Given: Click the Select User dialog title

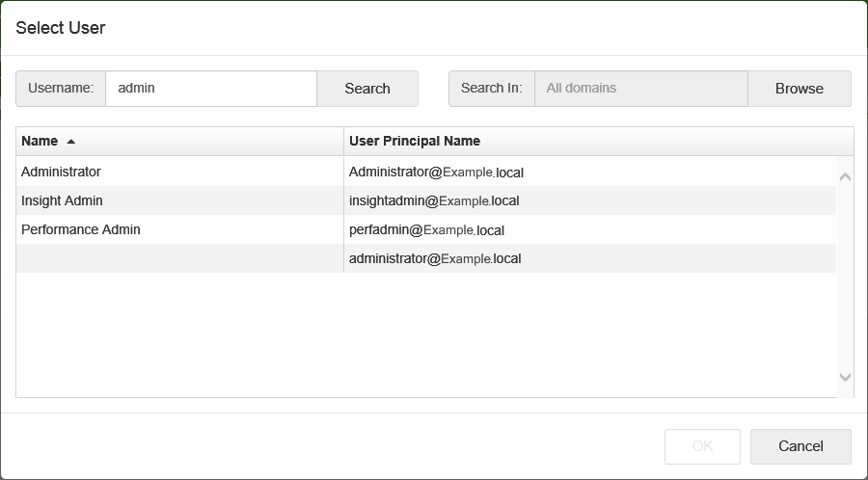Looking at the screenshot, I should pos(61,28).
